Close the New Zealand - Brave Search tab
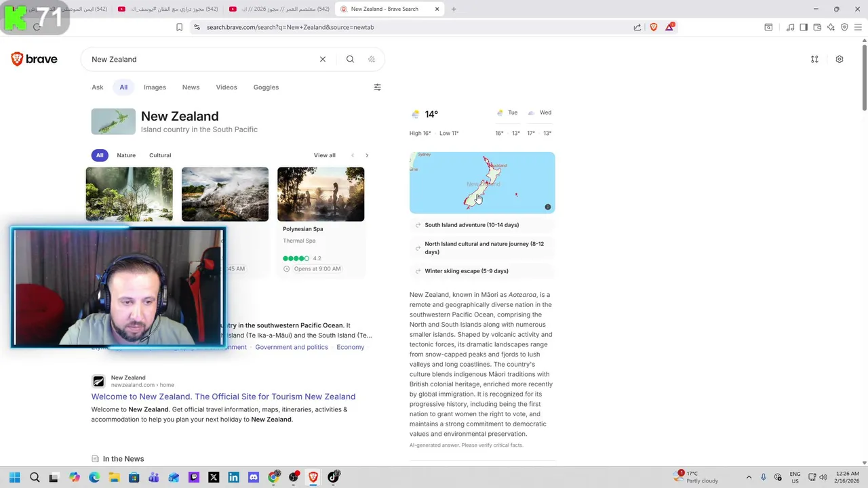868x488 pixels. [x=437, y=9]
